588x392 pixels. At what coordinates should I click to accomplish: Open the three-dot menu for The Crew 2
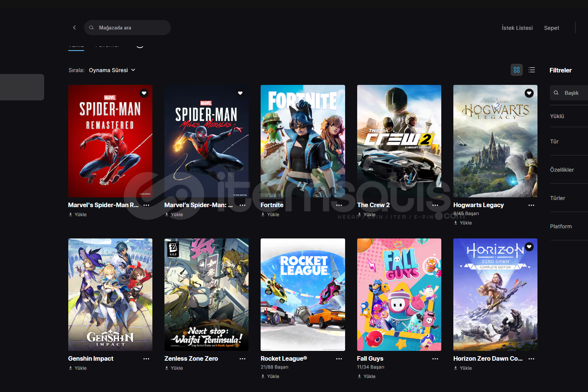click(435, 205)
